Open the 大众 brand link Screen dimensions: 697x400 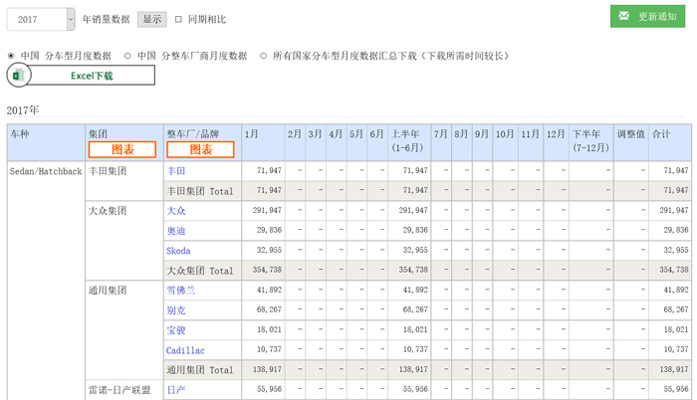click(x=176, y=211)
